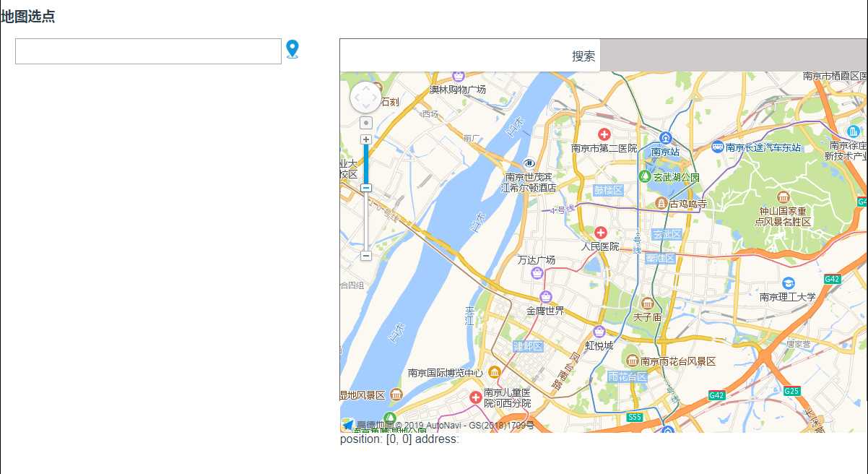
Task: Click 古鸡鸣寺 temple icon
Action: (x=661, y=204)
